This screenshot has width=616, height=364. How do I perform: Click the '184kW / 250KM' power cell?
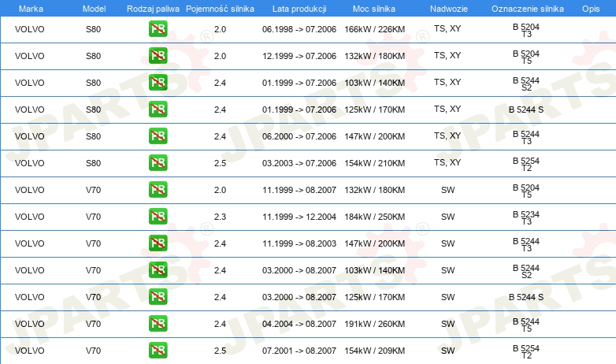pos(374,217)
